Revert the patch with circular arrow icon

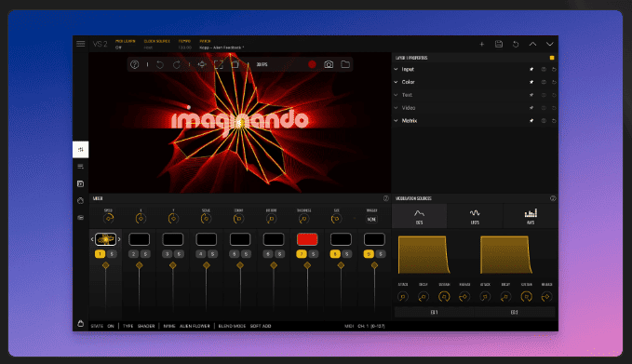tap(516, 44)
